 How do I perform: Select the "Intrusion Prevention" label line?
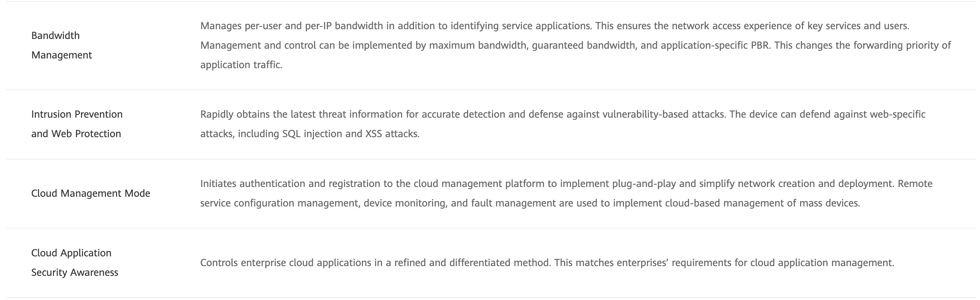click(x=77, y=114)
